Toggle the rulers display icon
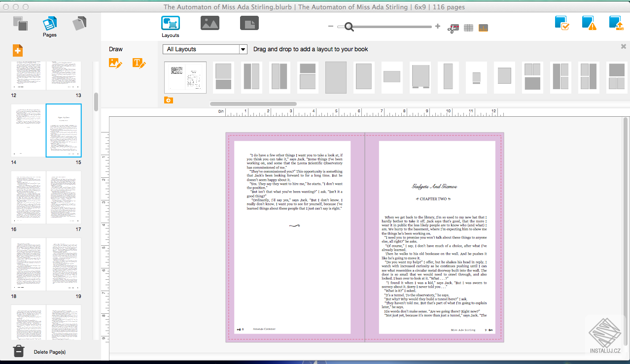The height and width of the screenshot is (364, 630). pyautogui.click(x=483, y=28)
